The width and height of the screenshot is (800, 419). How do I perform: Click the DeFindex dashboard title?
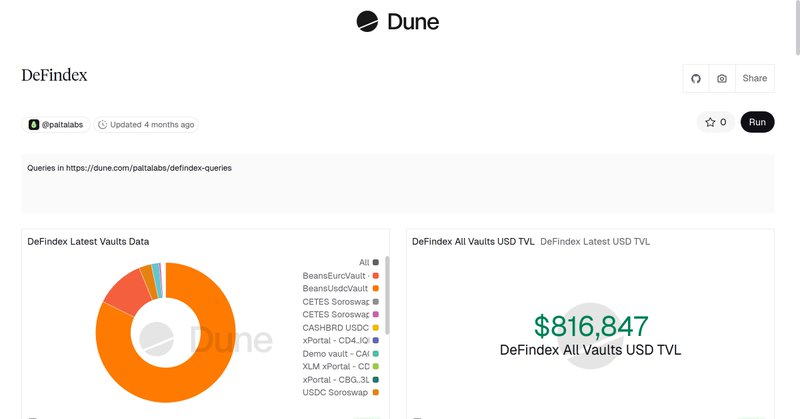[x=54, y=75]
